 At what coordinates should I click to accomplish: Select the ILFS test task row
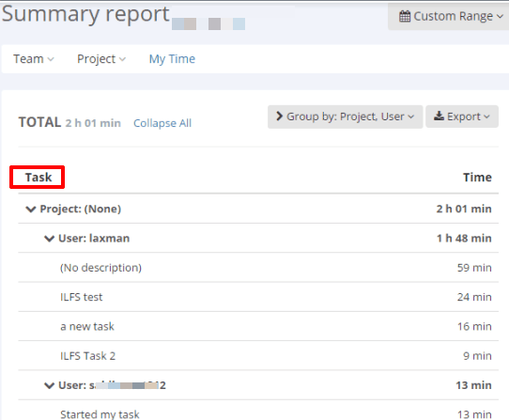(x=258, y=297)
